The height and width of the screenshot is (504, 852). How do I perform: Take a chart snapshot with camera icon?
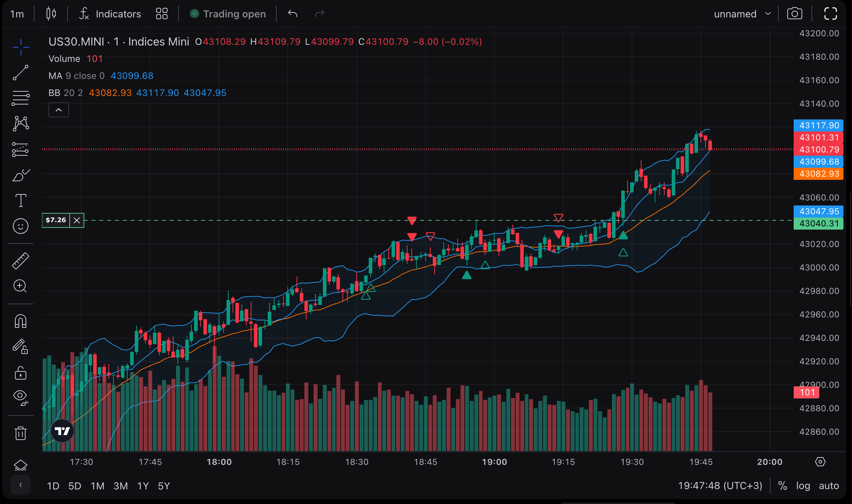[x=794, y=14]
